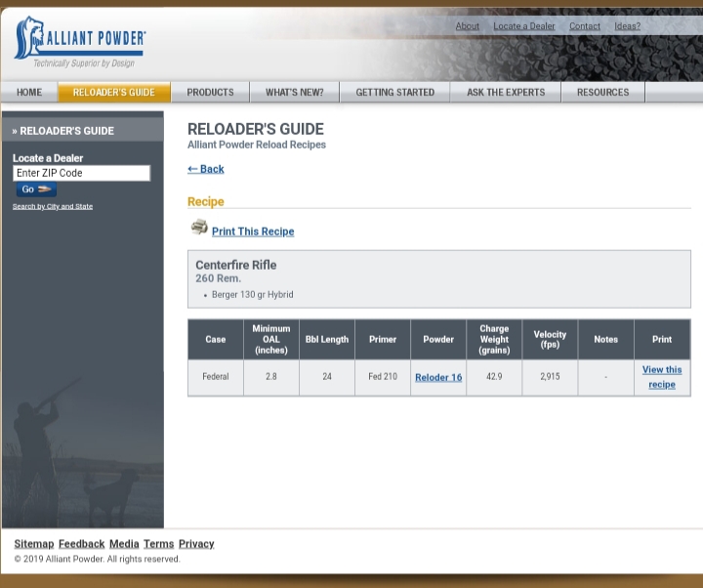
Task: Select the Federal case cell
Action: click(x=216, y=377)
